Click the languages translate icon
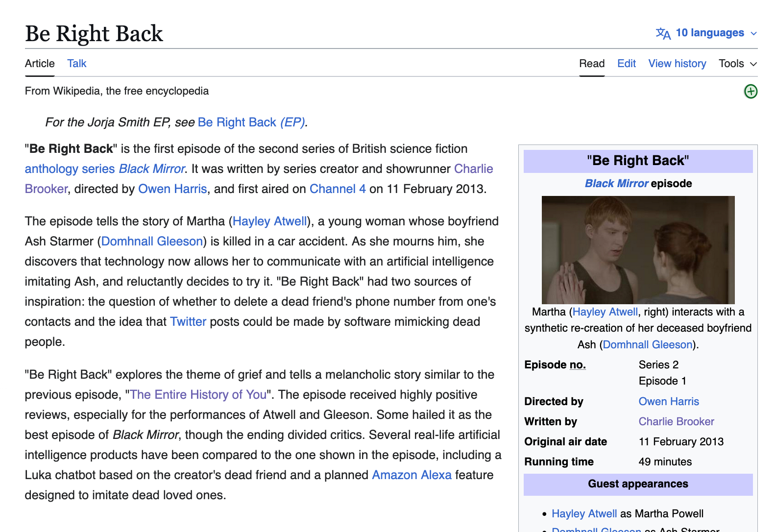The width and height of the screenshot is (776, 532). pos(663,33)
